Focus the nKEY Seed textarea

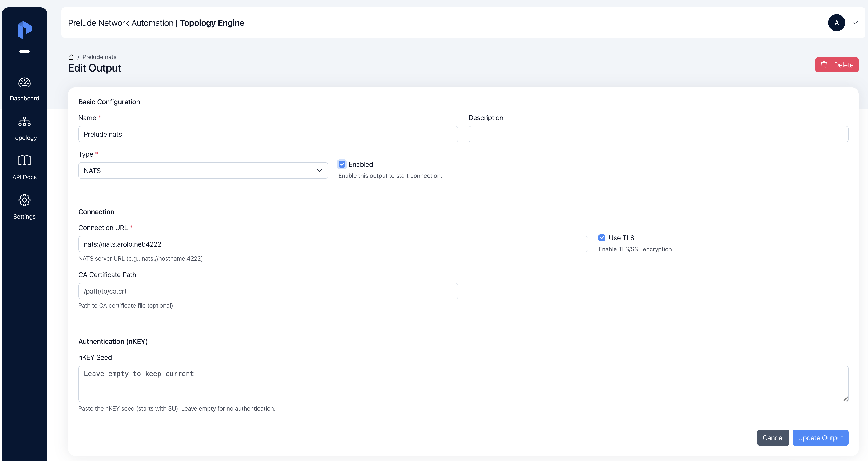click(x=463, y=384)
